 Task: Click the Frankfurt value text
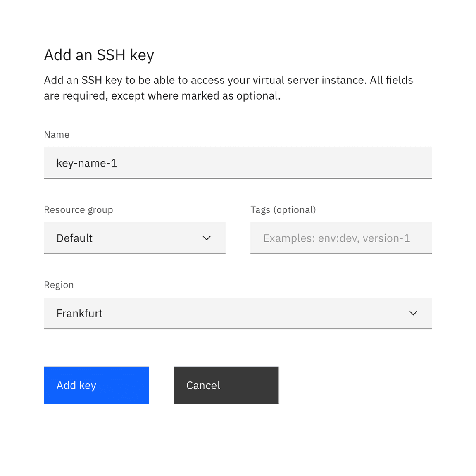79,313
